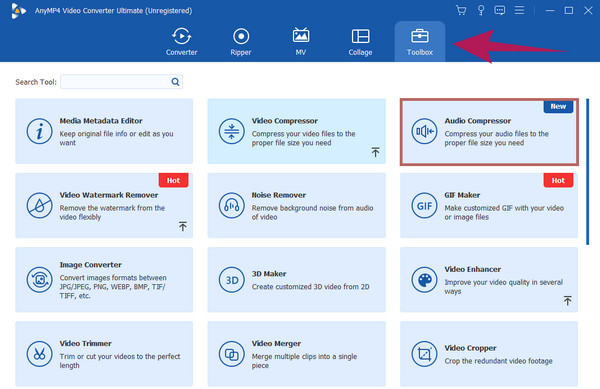Viewport: 600px width, 389px height.
Task: Click the Image Converter icon
Action: pyautogui.click(x=39, y=280)
